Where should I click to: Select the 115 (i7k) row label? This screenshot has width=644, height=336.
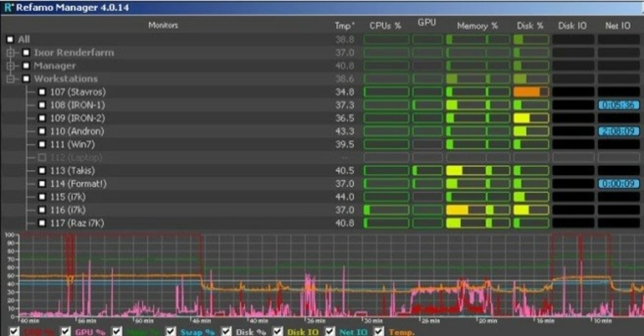pos(68,197)
